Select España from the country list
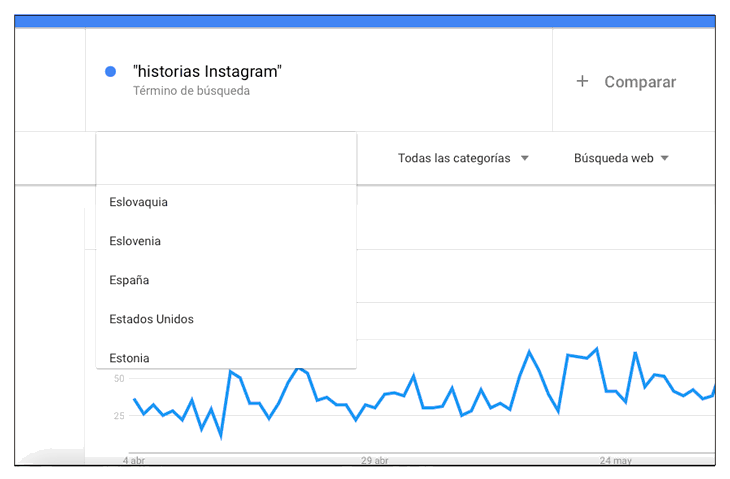Image resolution: width=730 pixels, height=479 pixels. [x=130, y=280]
